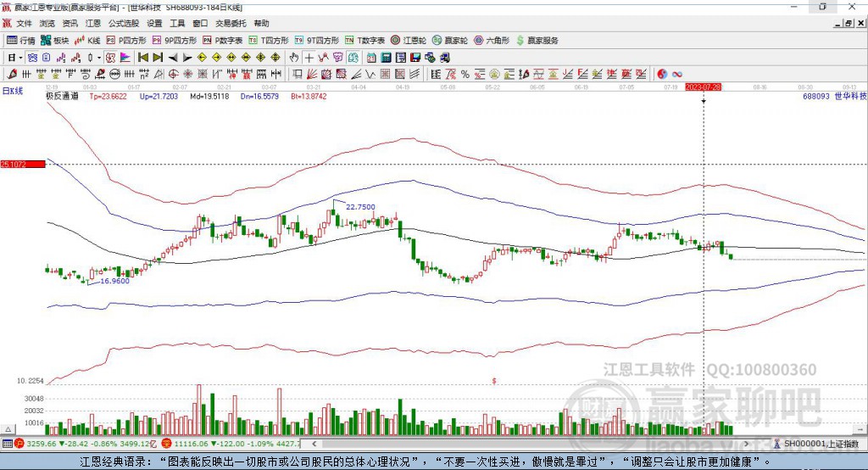The width and height of the screenshot is (868, 470).
Task: Click the calendar date icon
Action: pyautogui.click(x=371, y=58)
